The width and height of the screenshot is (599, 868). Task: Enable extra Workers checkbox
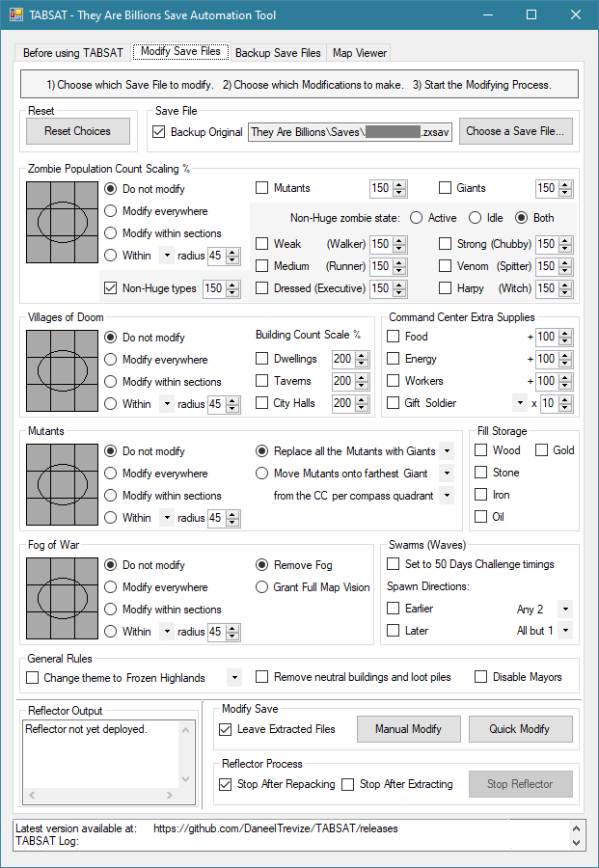click(393, 380)
